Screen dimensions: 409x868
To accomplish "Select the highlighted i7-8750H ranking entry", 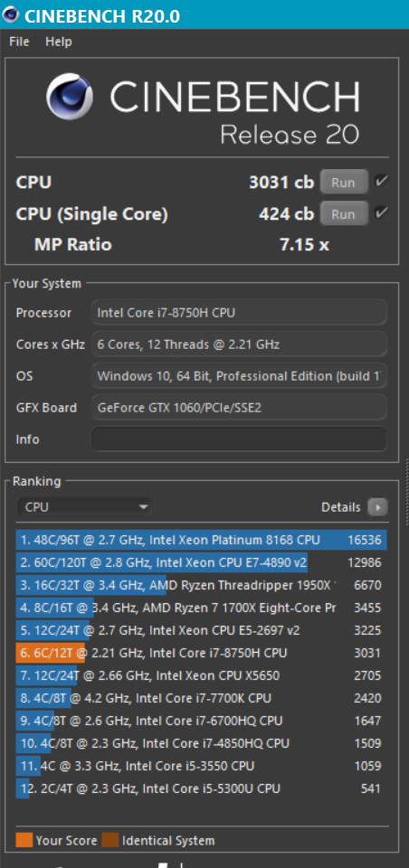I will pos(201,653).
